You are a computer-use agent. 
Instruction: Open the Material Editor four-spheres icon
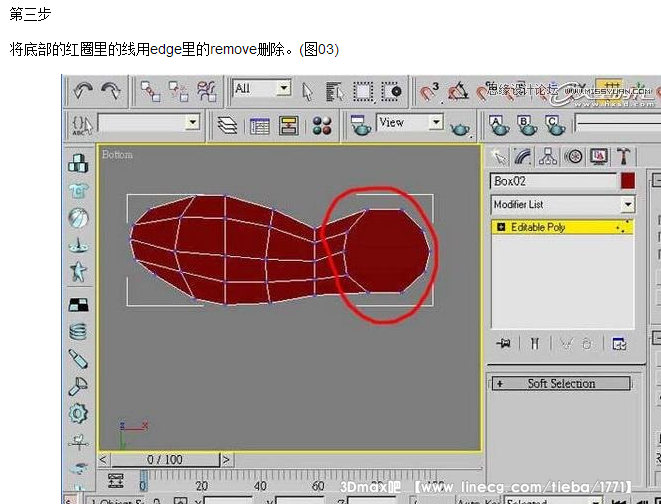coord(322,125)
